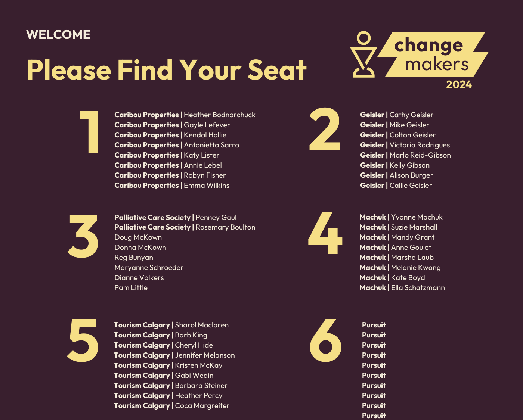The image size is (523, 420).
Task: Select the large table number 1
Action: (89, 132)
